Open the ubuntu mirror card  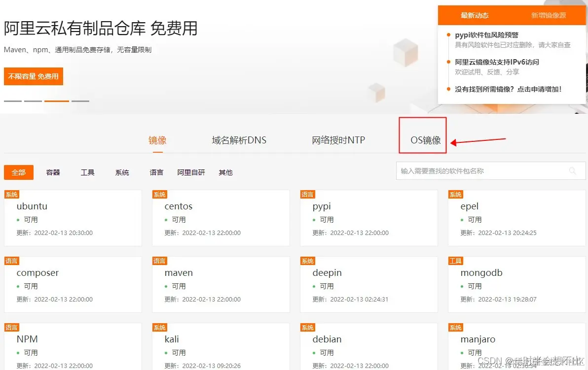(x=73, y=218)
